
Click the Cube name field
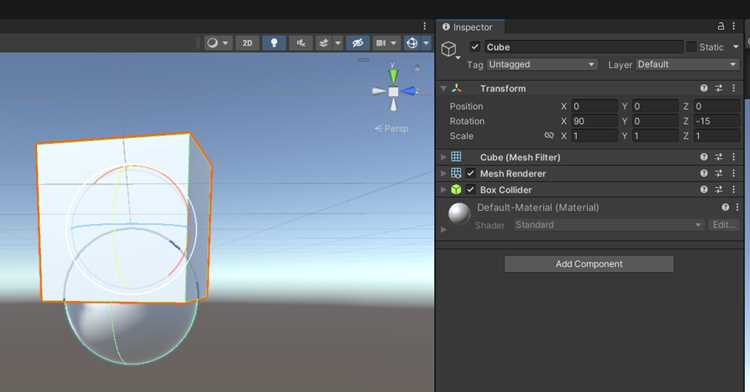pos(583,47)
